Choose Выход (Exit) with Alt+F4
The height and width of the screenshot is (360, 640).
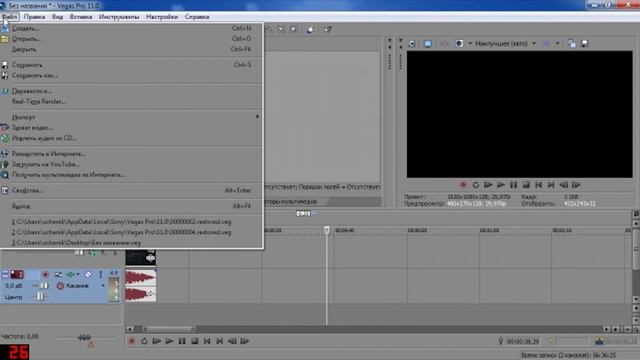pyautogui.click(x=131, y=206)
